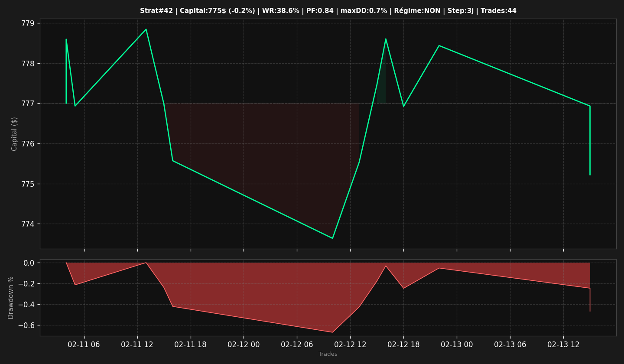Click the chart title starting with Strat#42
The image size is (624, 364).
pos(328,11)
